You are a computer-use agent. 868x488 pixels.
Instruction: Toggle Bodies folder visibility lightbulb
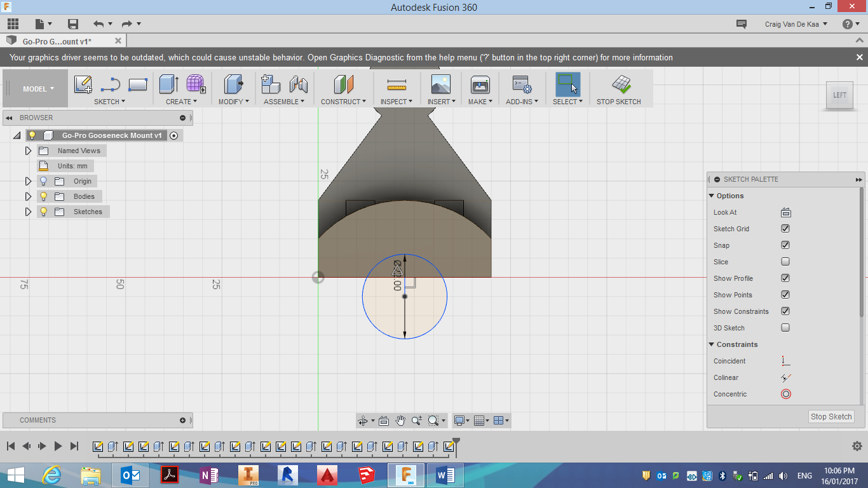coord(44,196)
